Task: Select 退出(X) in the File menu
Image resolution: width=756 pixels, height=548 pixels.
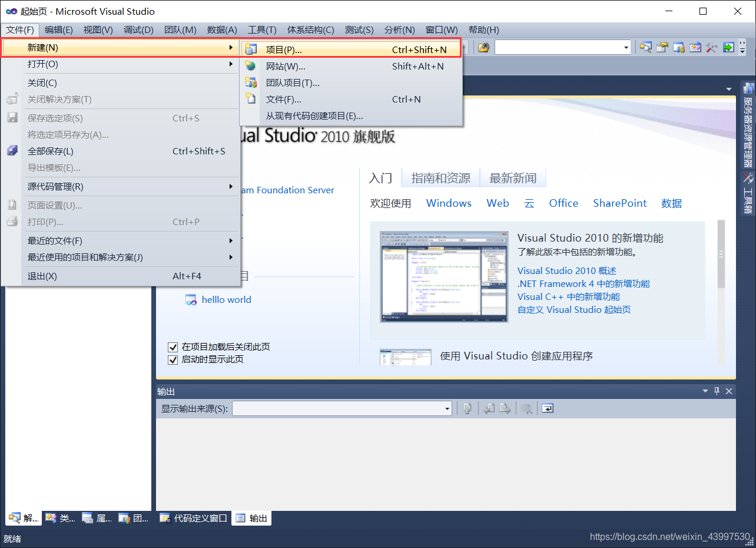Action: click(121, 276)
